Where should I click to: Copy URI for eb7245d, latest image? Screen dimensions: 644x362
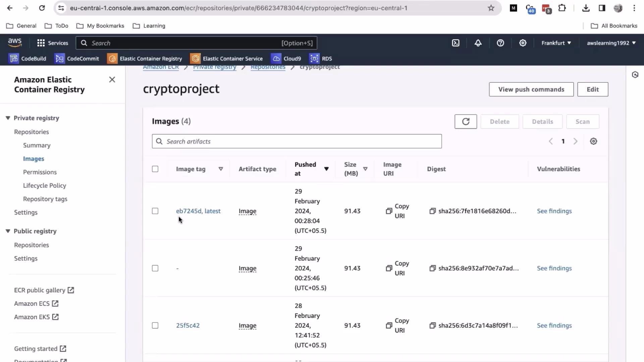[x=397, y=211]
